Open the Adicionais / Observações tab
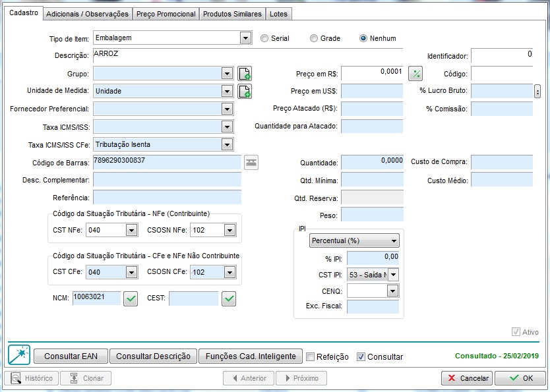Screen dimensions: 550x392 click(87, 14)
